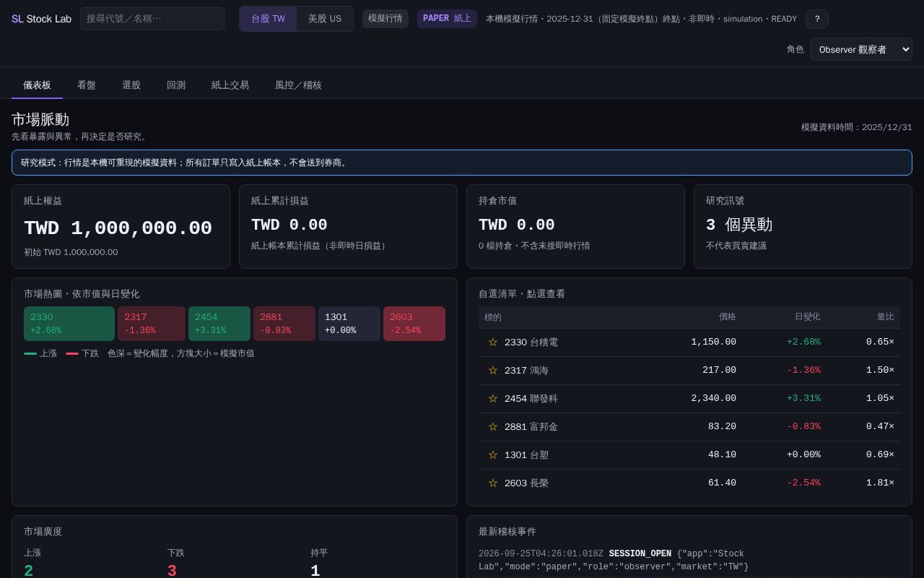
Task: Focus the ticker search input field
Action: coord(152,19)
